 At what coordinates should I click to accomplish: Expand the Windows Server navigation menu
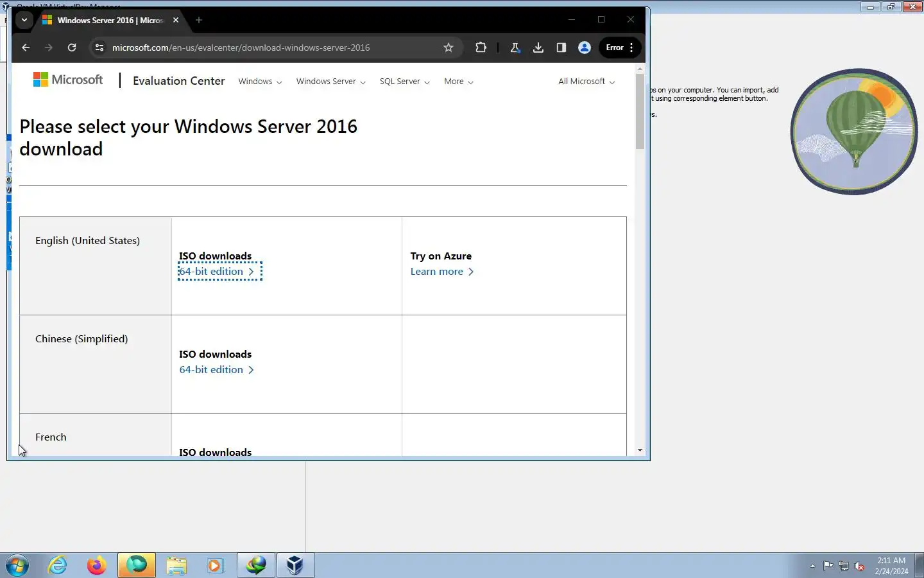pyautogui.click(x=330, y=82)
